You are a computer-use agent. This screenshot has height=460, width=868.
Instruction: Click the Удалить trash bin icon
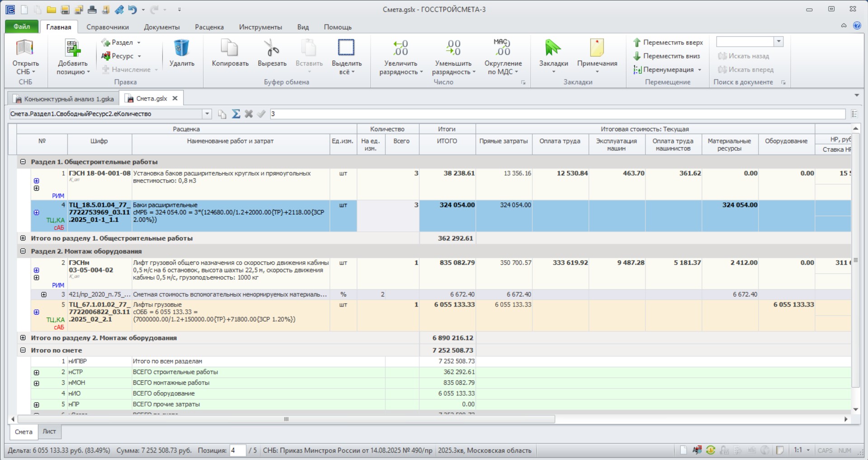coord(181,48)
